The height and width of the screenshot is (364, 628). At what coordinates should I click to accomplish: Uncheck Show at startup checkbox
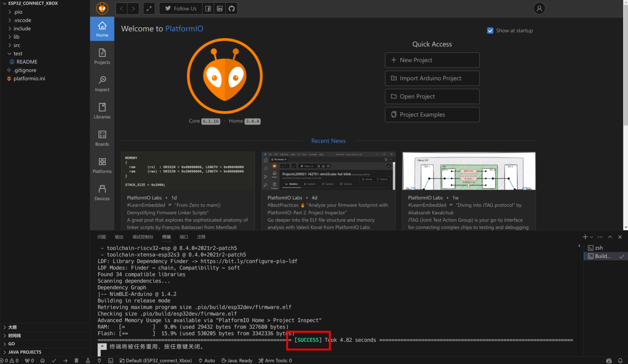[490, 31]
